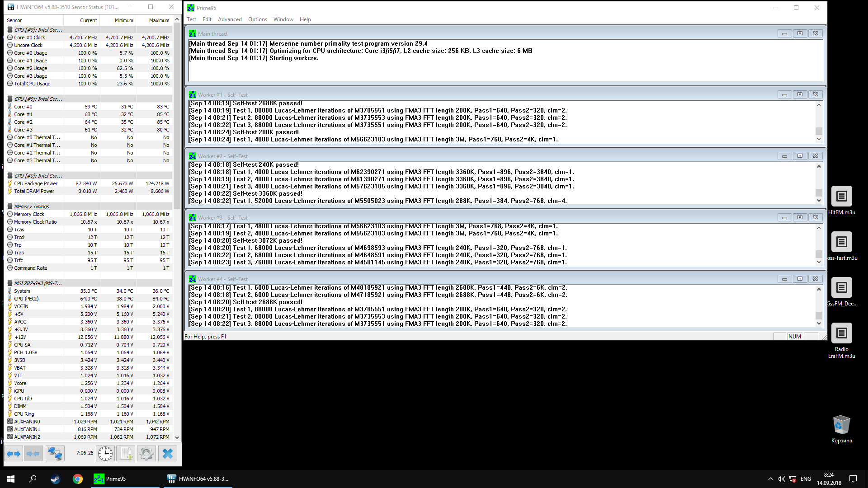
Task: Open HWiNFO remote network monitoring icon
Action: point(55,453)
